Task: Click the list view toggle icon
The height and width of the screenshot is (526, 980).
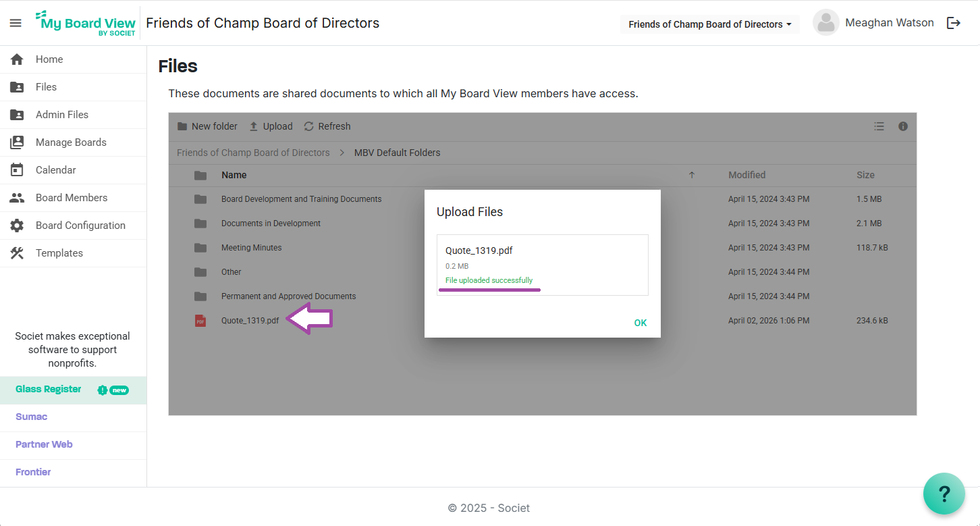Action: point(879,126)
